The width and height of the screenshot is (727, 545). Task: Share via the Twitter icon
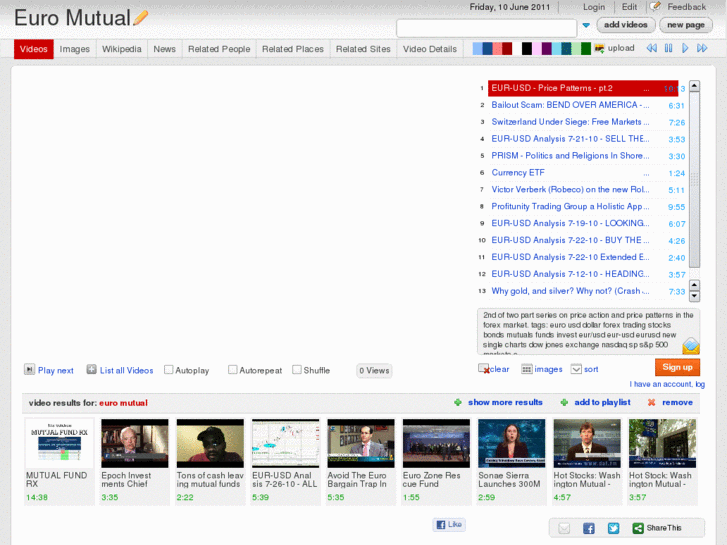[613, 528]
